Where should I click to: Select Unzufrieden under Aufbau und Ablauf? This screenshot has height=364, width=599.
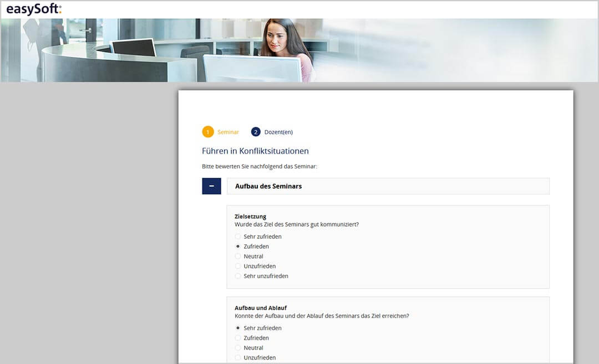pyautogui.click(x=237, y=358)
